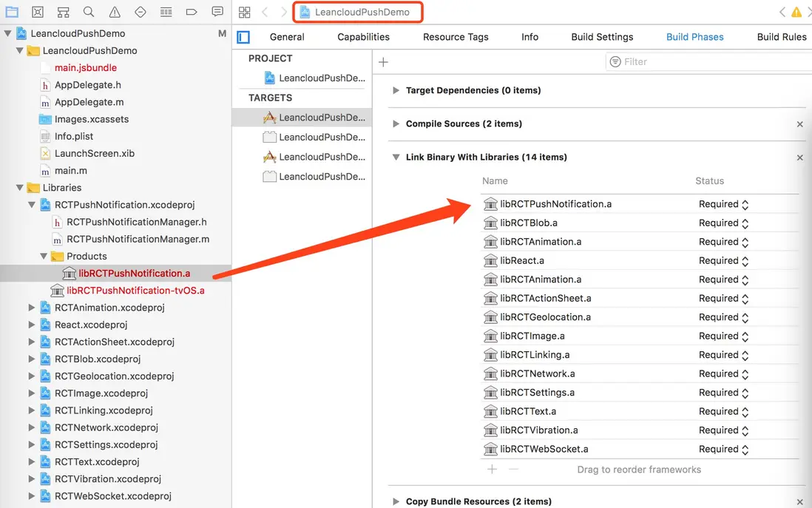Open the Find navigator magnifier icon
The height and width of the screenshot is (508, 812).
[x=89, y=11]
